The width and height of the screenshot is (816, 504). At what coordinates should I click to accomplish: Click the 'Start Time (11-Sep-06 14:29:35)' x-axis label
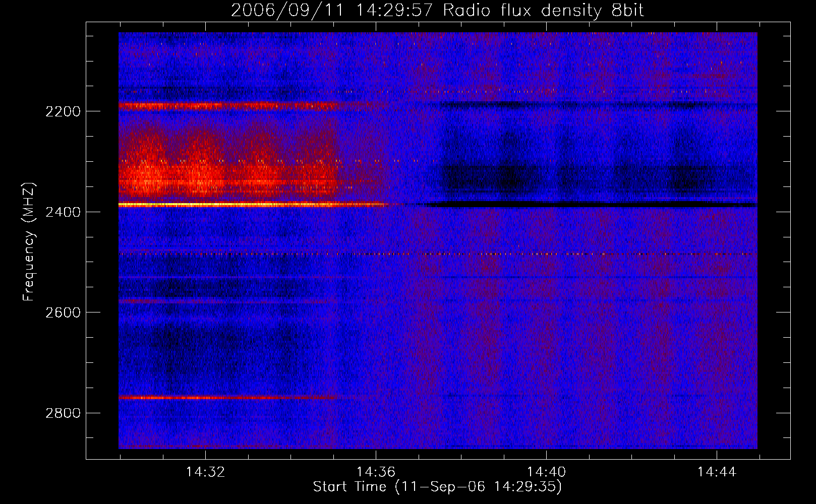coord(437,487)
